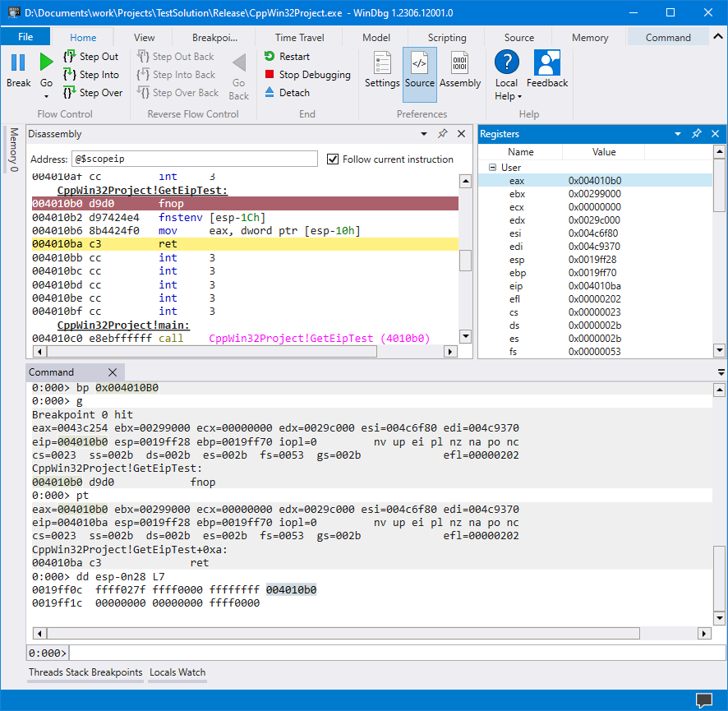
Task: Open the Scripting ribbon tab
Action: click(x=446, y=37)
